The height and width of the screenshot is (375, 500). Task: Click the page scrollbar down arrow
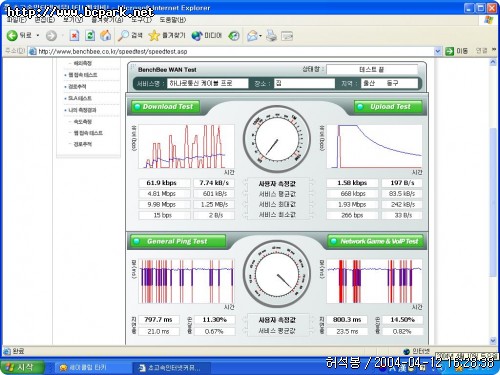coord(493,341)
